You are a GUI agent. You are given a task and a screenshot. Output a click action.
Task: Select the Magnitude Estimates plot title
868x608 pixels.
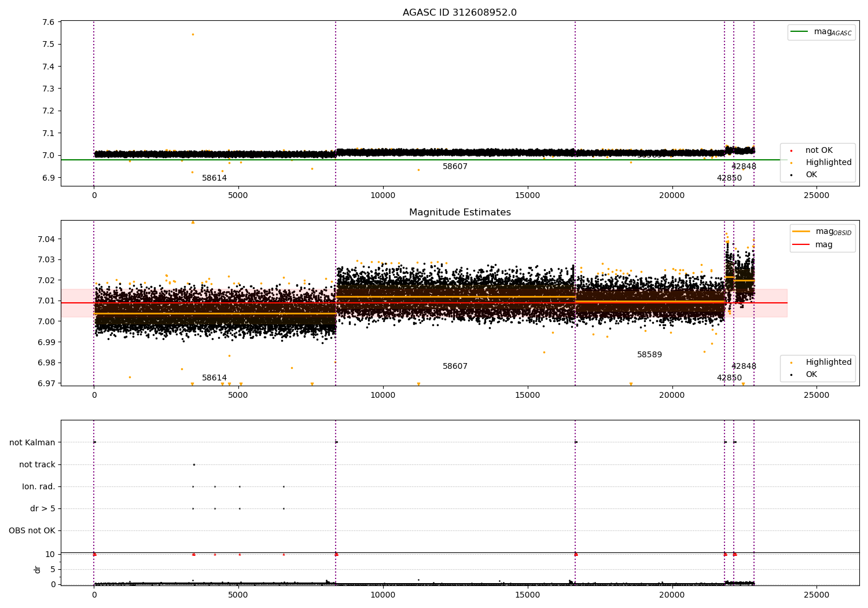[459, 213]
